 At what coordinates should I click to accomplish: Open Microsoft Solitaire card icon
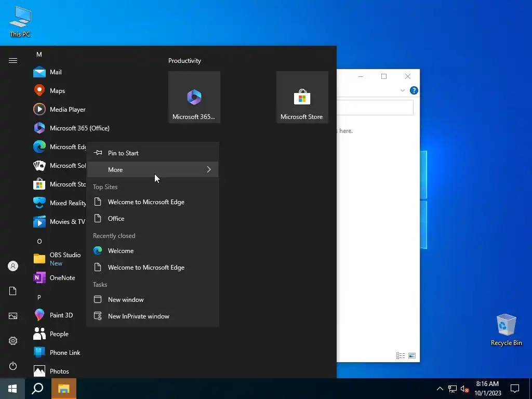point(39,166)
